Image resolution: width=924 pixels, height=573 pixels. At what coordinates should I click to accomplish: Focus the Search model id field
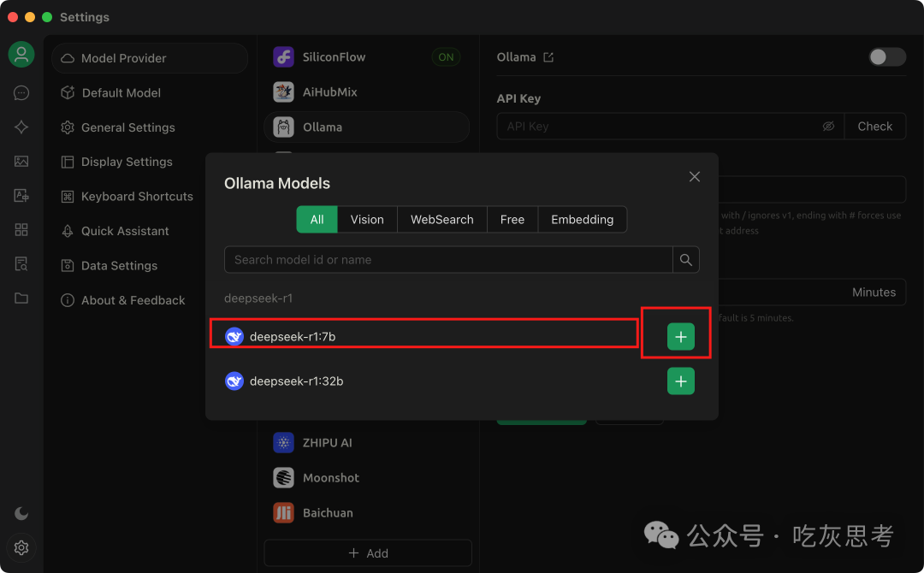point(448,260)
